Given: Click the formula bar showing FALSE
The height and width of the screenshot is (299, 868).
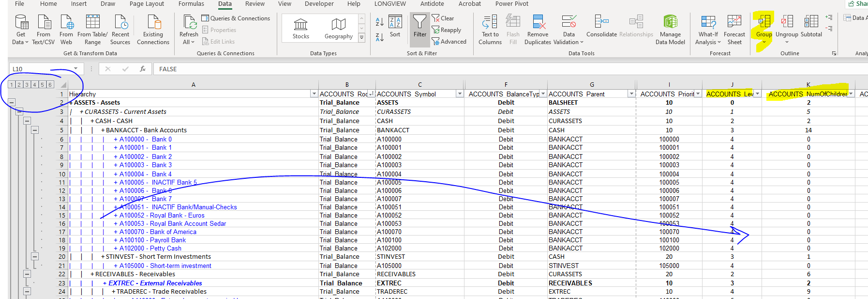Looking at the screenshot, I should 510,69.
